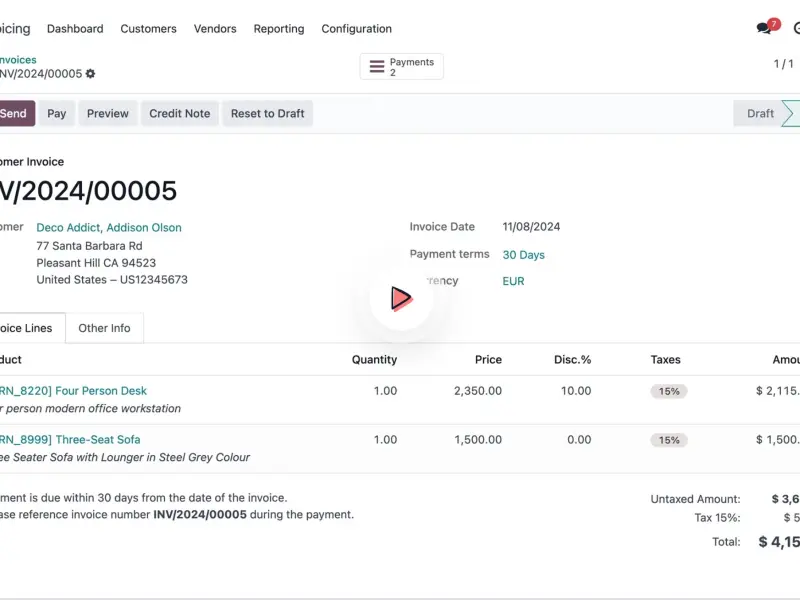This screenshot has width=800, height=600.
Task: Open the Vendors menu
Action: (215, 29)
